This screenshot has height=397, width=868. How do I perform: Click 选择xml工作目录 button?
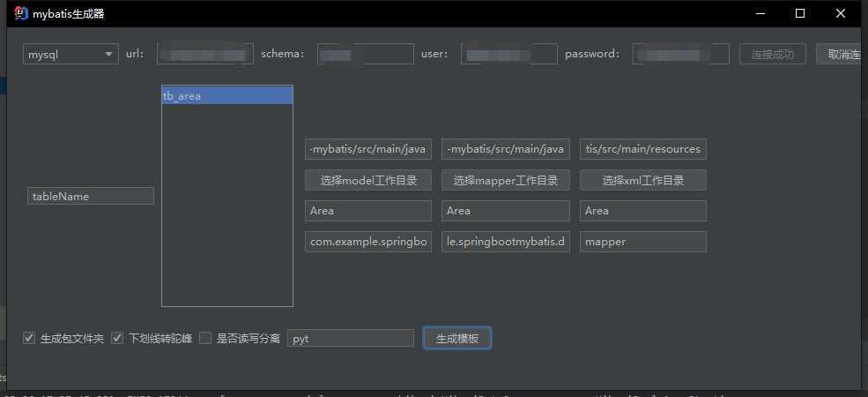click(x=643, y=180)
